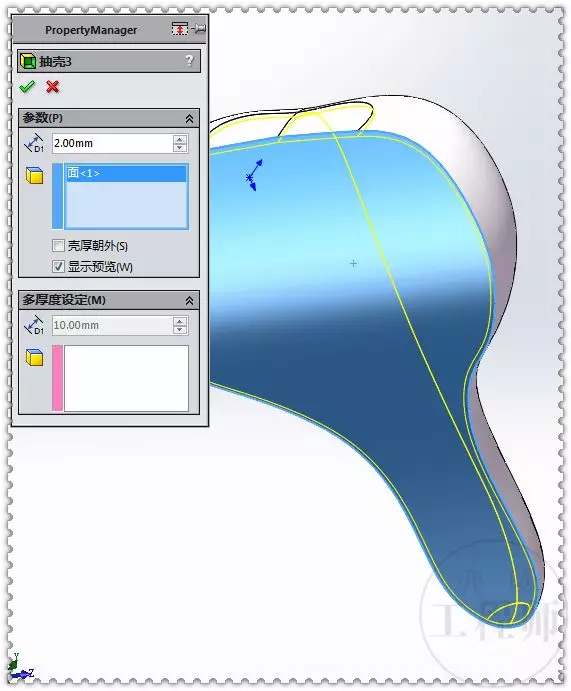
Task: Decrease 2.00mm thickness with down arrow
Action: pyautogui.click(x=179, y=148)
